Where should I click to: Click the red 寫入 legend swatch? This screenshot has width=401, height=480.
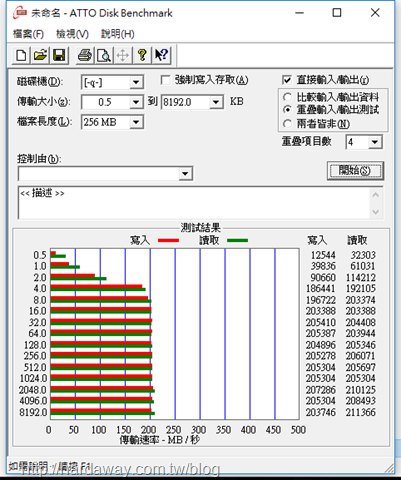(x=168, y=240)
